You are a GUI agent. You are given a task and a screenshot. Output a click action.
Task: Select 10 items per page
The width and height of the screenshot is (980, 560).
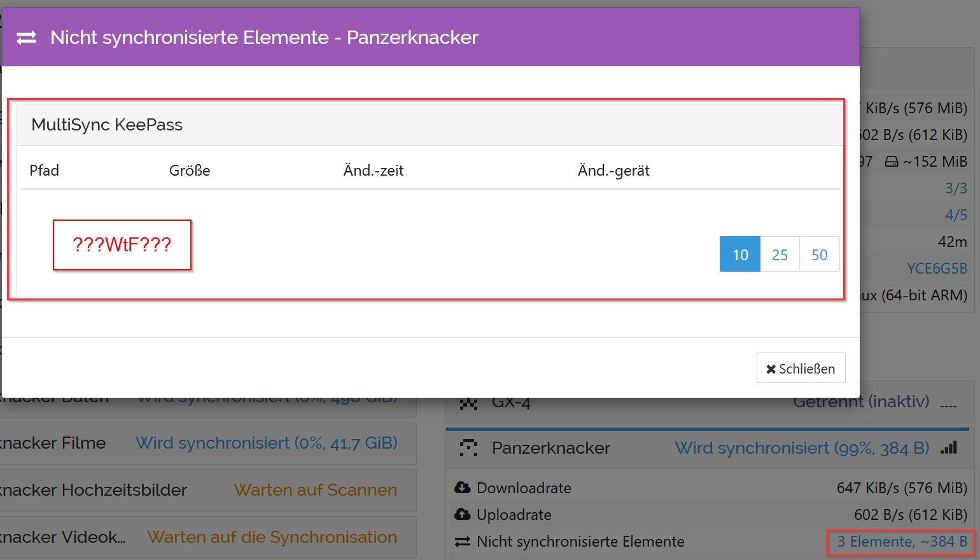pos(739,255)
